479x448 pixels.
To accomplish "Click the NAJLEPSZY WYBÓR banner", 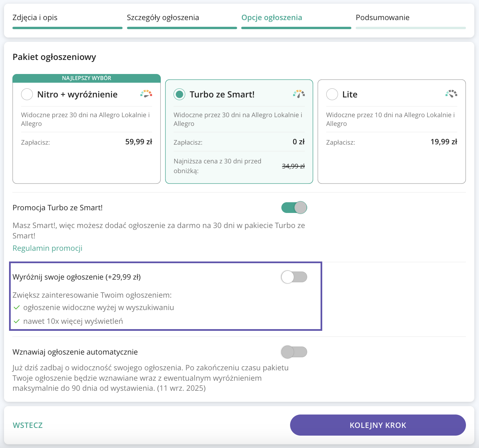I will point(86,78).
